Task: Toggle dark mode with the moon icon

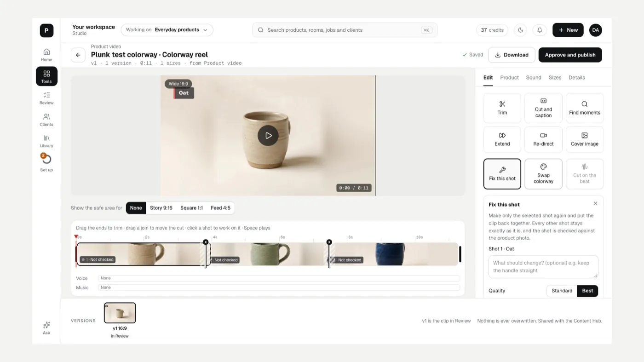Action: point(521,30)
